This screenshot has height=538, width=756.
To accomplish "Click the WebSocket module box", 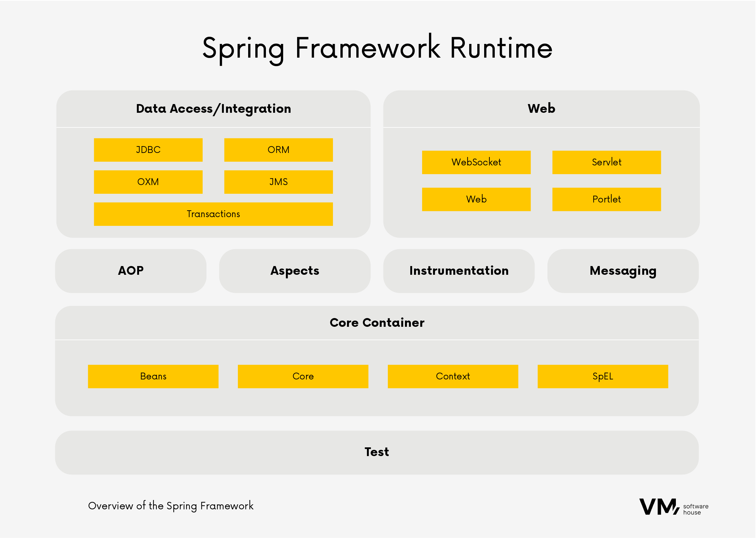I will [476, 162].
